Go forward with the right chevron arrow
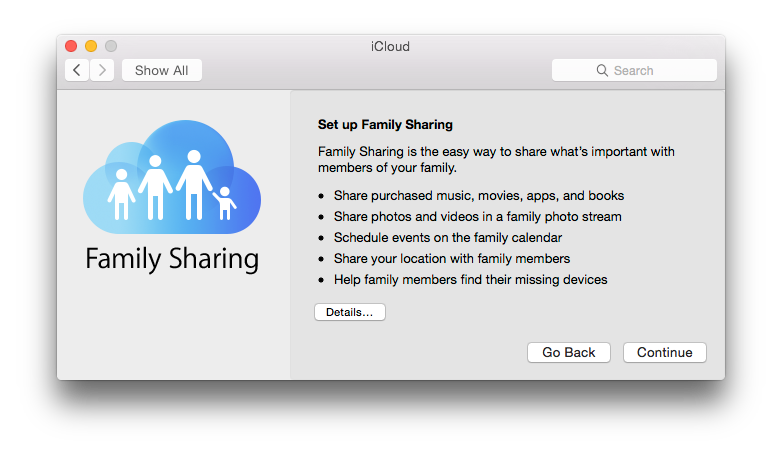782x459 pixels. coord(102,70)
